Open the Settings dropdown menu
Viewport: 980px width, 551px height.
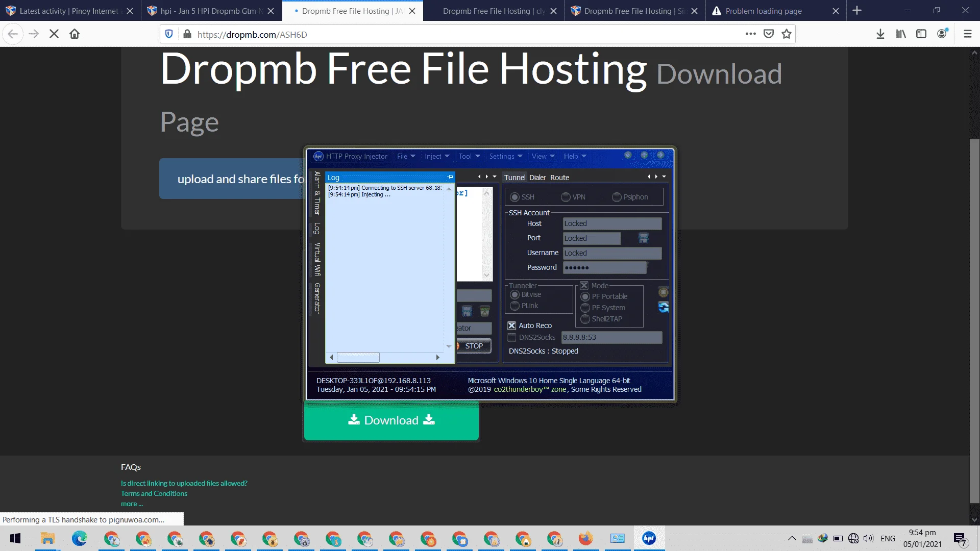[x=506, y=156]
